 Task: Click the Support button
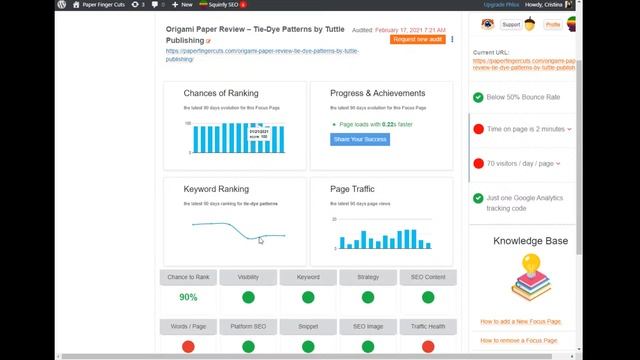[x=511, y=24]
